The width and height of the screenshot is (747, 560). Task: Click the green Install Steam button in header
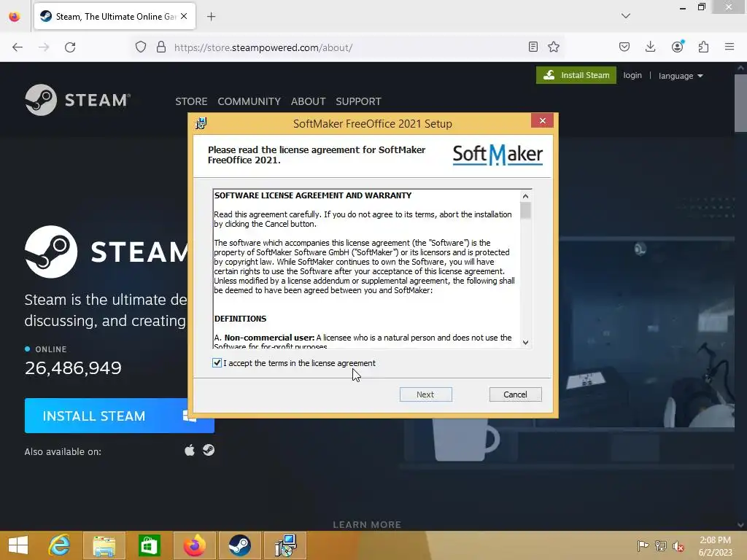(576, 75)
